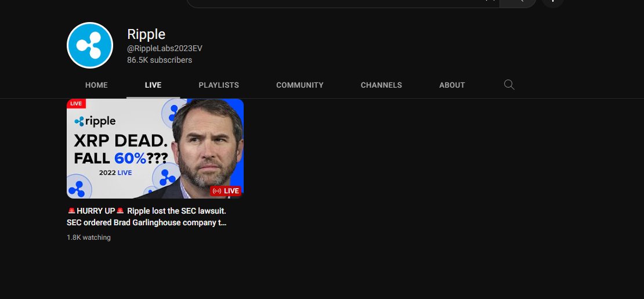Go to the COMMUNITY tab
The width and height of the screenshot is (644, 299).
(300, 85)
